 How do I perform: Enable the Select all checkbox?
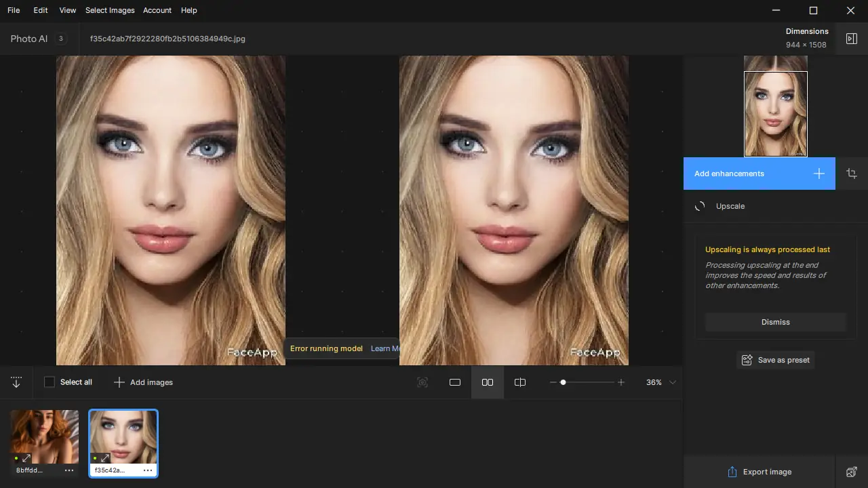point(50,382)
